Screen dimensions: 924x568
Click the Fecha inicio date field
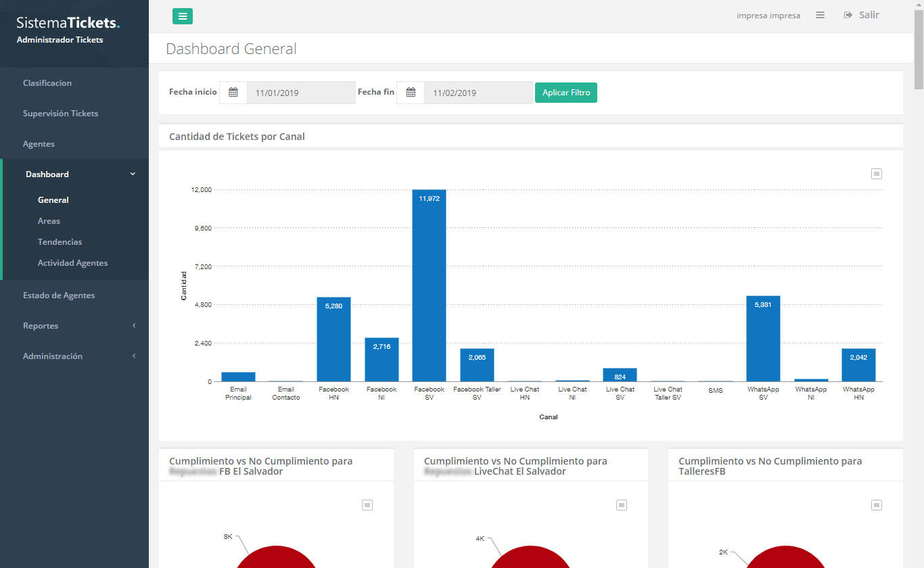[301, 93]
